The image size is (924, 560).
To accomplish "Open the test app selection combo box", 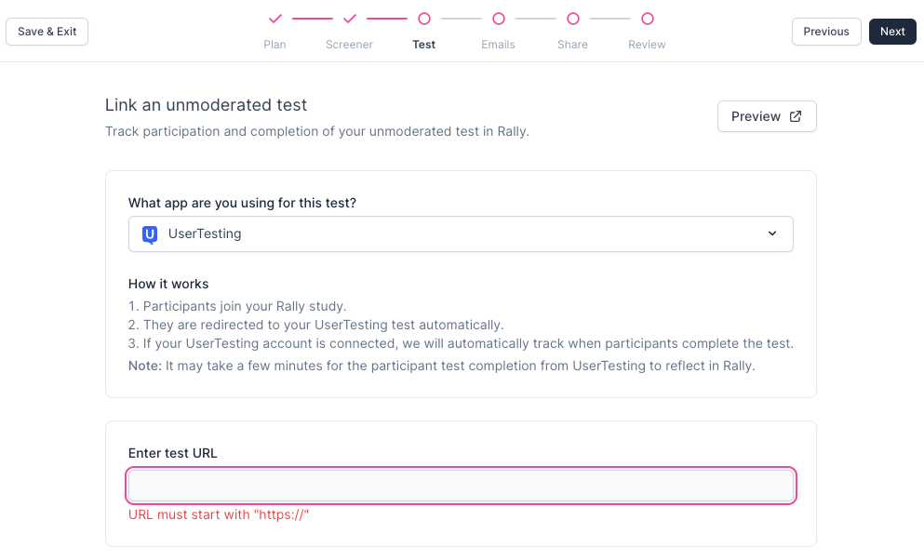I will 461,234.
